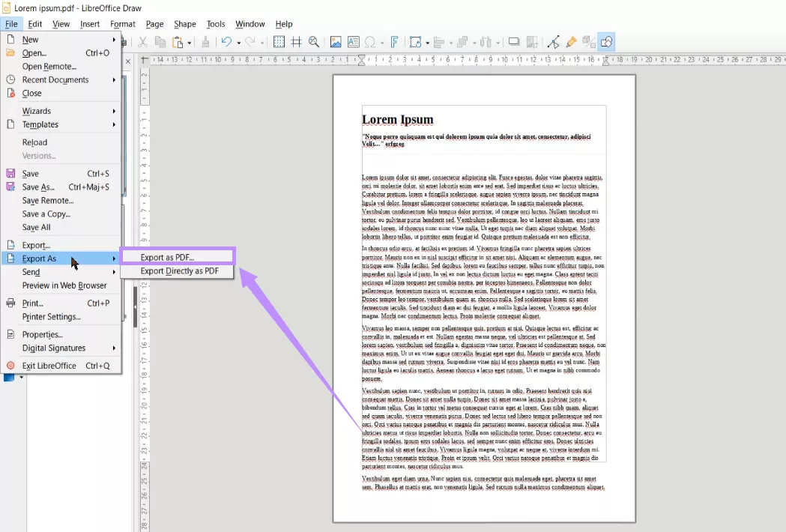This screenshot has width=786, height=532.
Task: Expand the undo history dropdown arrow
Action: 240,41
